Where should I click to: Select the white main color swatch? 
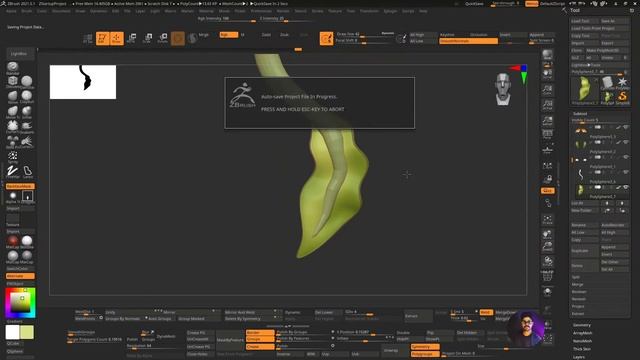click(12, 332)
